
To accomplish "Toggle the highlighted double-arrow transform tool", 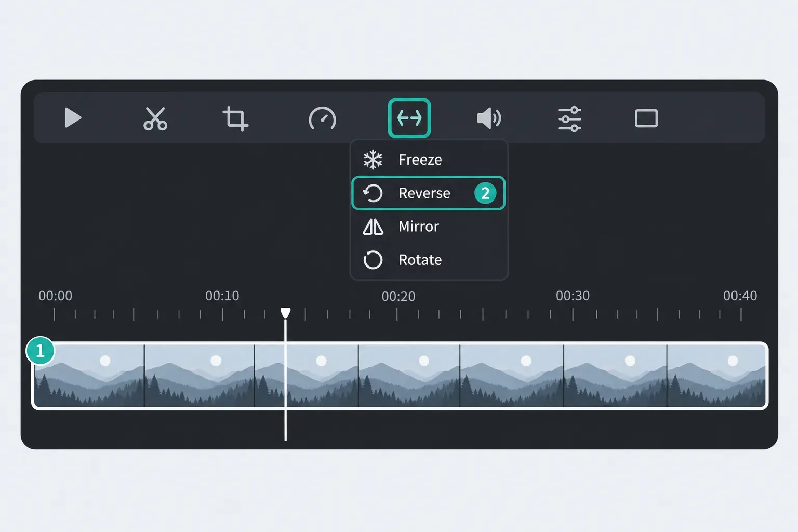I will click(x=409, y=118).
